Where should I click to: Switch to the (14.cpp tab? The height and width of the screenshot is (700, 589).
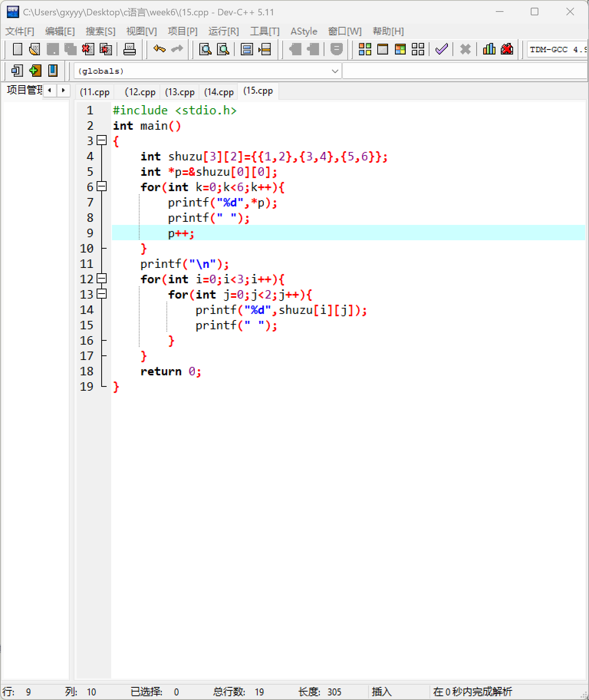[x=219, y=92]
